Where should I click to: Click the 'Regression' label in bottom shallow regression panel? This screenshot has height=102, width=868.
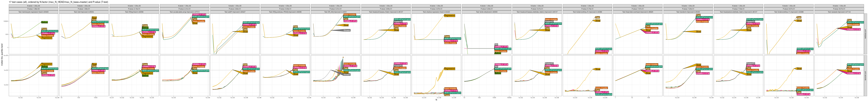[449, 69]
